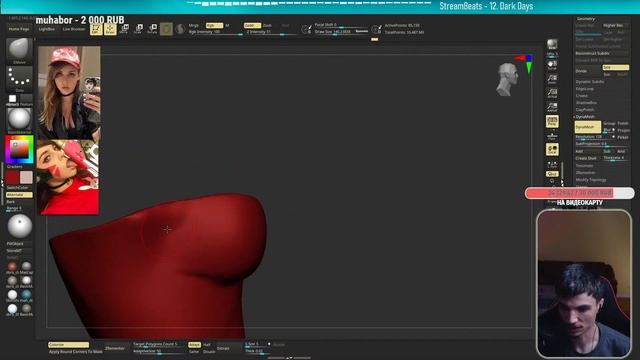
Task: Open the white alpha thumbnail
Action: [x=13, y=99]
